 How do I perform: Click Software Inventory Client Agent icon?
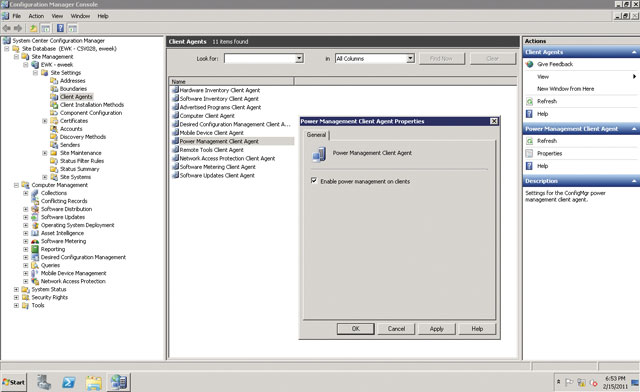[x=176, y=98]
